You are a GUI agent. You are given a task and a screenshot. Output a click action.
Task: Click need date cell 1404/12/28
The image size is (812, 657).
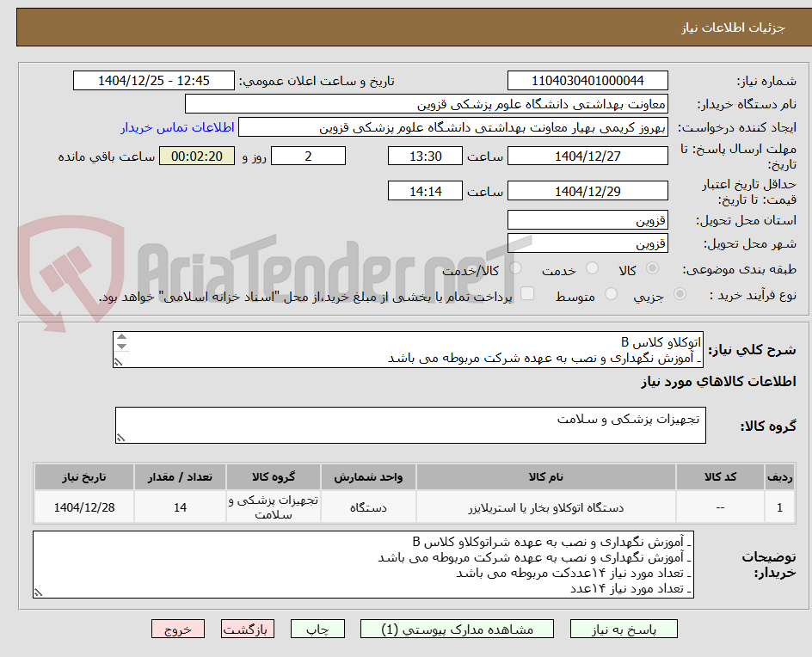pos(84,507)
